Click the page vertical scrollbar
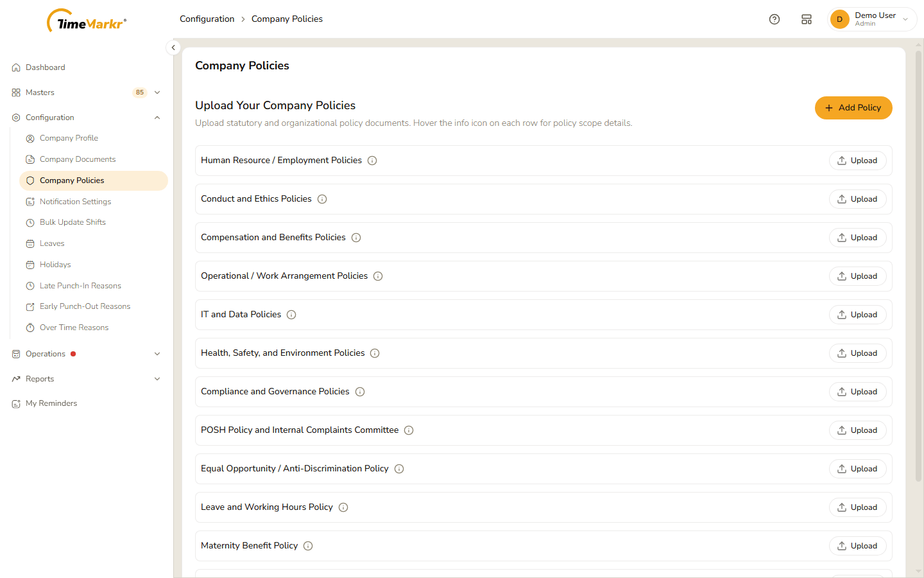Image resolution: width=924 pixels, height=578 pixels. pos(918,267)
